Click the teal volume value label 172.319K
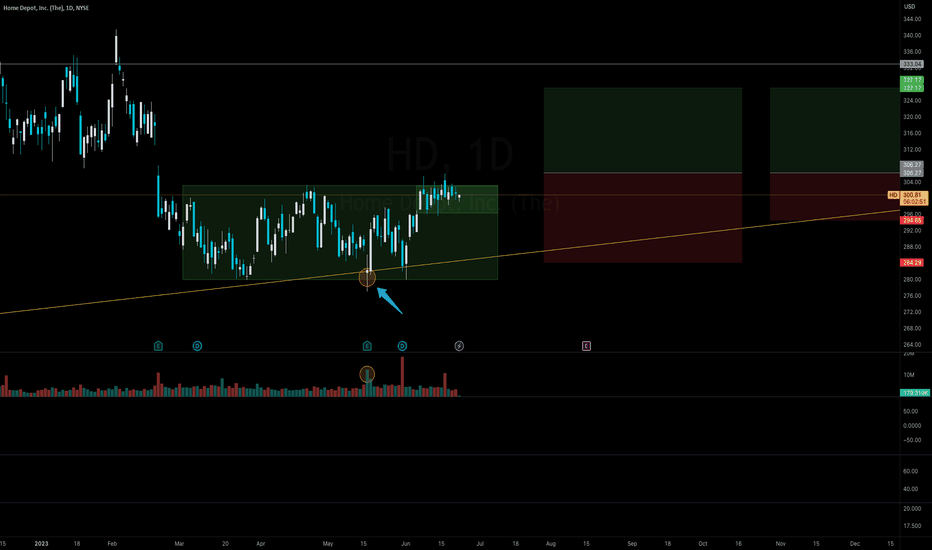Image resolution: width=932 pixels, height=550 pixels. tap(915, 393)
